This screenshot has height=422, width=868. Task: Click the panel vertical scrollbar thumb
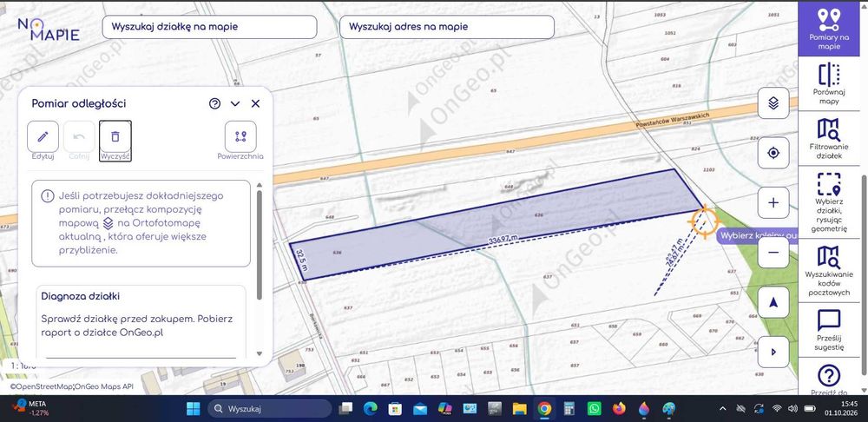tap(259, 245)
